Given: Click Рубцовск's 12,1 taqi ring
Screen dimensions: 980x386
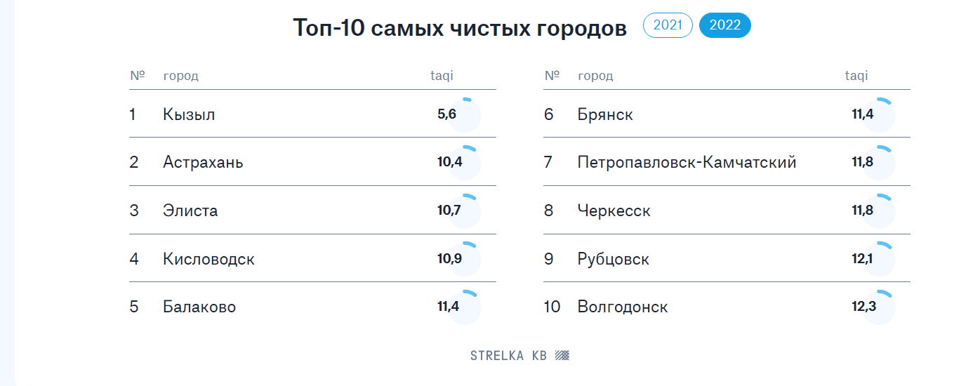Looking at the screenshot, I should tap(878, 259).
